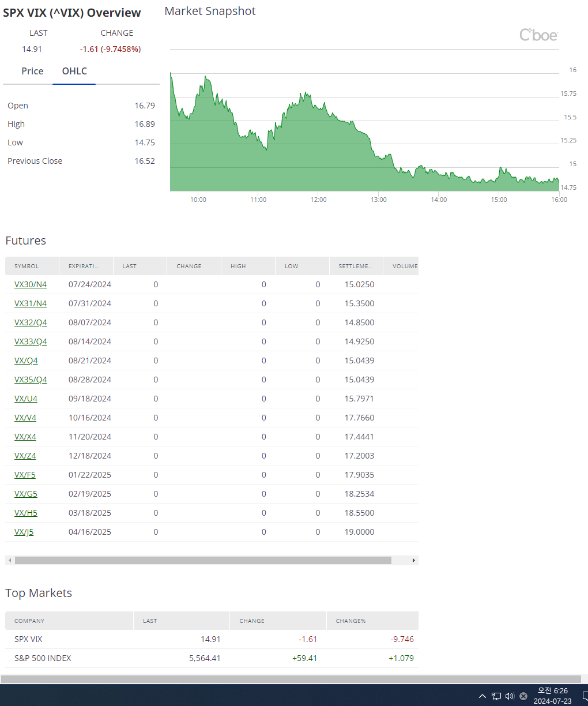The width and height of the screenshot is (588, 706).
Task: Click the futures table horizontal scrollbar thumb
Action: click(203, 560)
